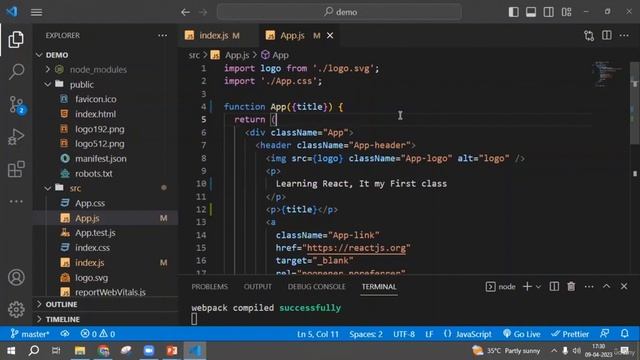Image resolution: width=640 pixels, height=360 pixels.
Task: Click the Open Changes icon in editor toolbar
Action: click(x=589, y=36)
